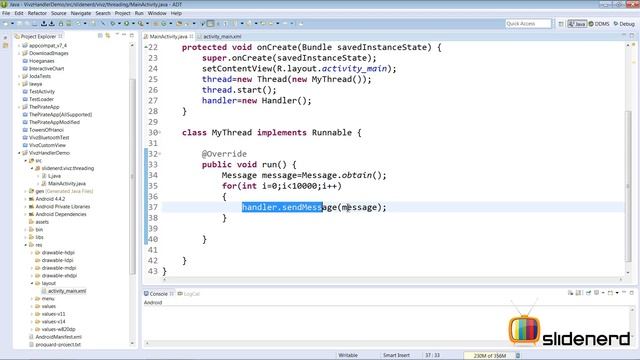Switch to the DDMS perspective
The width and height of the screenshot is (640, 360).
click(599, 24)
